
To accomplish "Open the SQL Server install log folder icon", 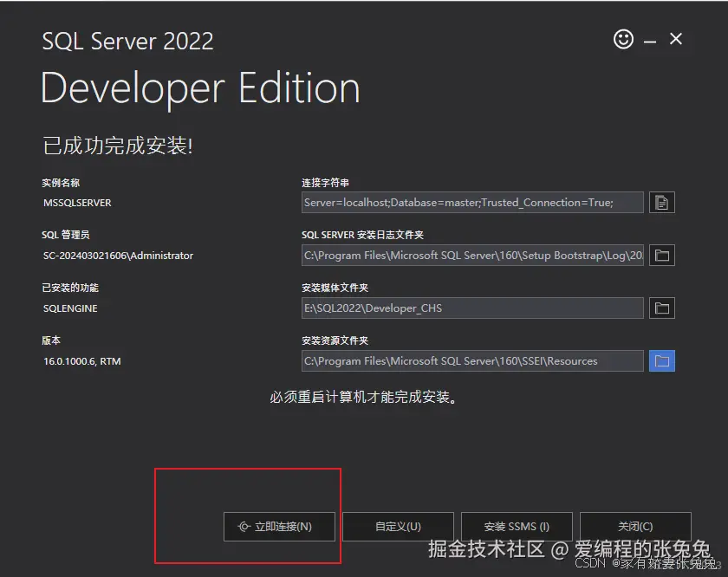I will click(x=661, y=256).
